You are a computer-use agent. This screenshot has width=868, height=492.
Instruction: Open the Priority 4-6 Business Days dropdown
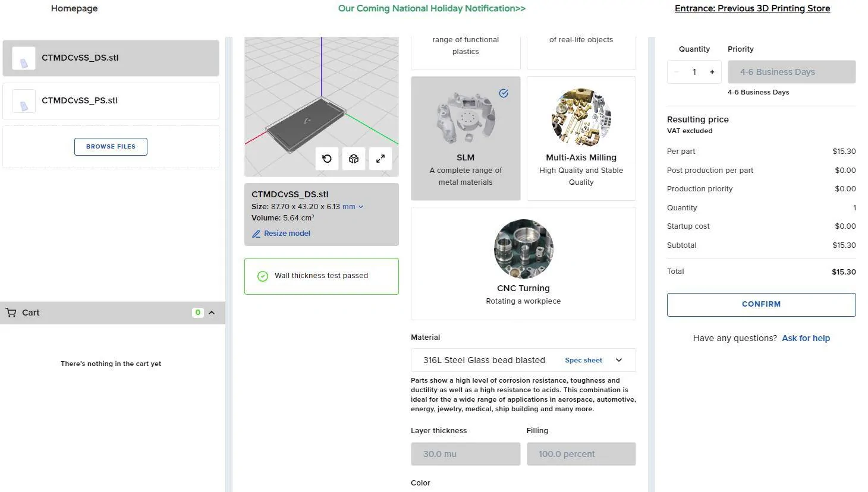point(792,72)
